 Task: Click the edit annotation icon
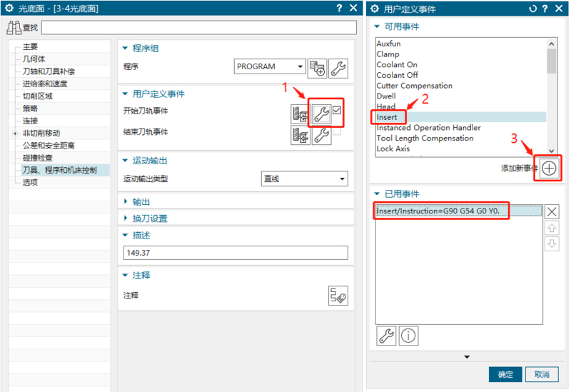[x=338, y=296]
